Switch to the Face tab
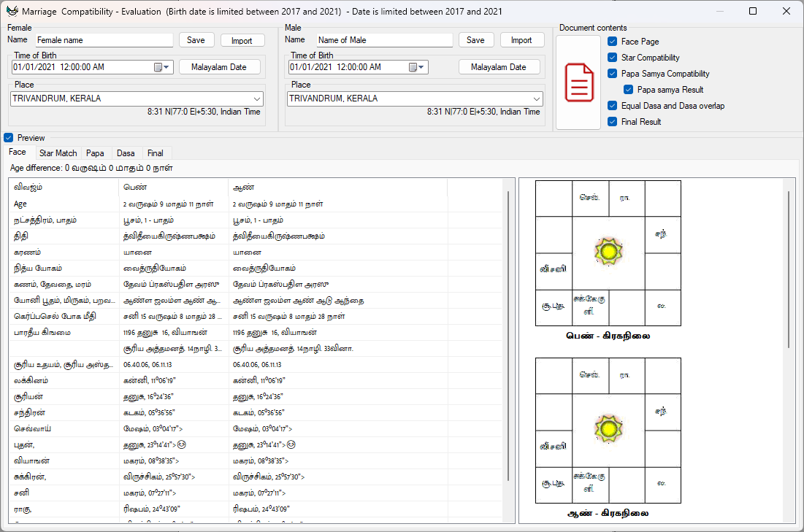804x532 pixels. 18,153
